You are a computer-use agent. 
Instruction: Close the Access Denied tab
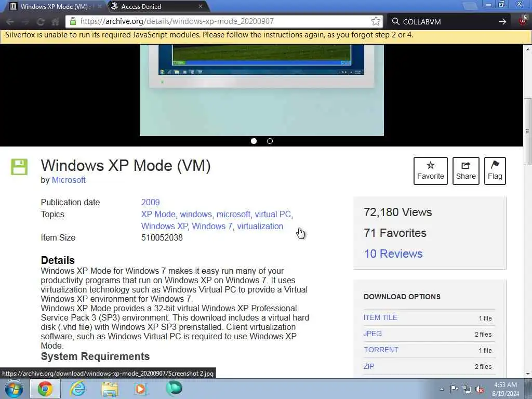pyautogui.click(x=201, y=6)
